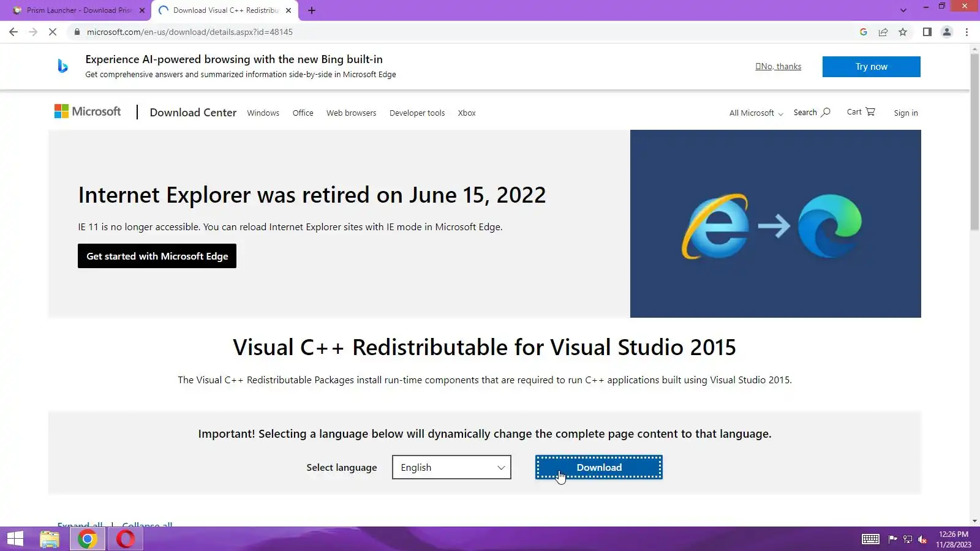980x551 pixels.
Task: Click Get started with Microsoft Edge
Action: pyautogui.click(x=157, y=256)
